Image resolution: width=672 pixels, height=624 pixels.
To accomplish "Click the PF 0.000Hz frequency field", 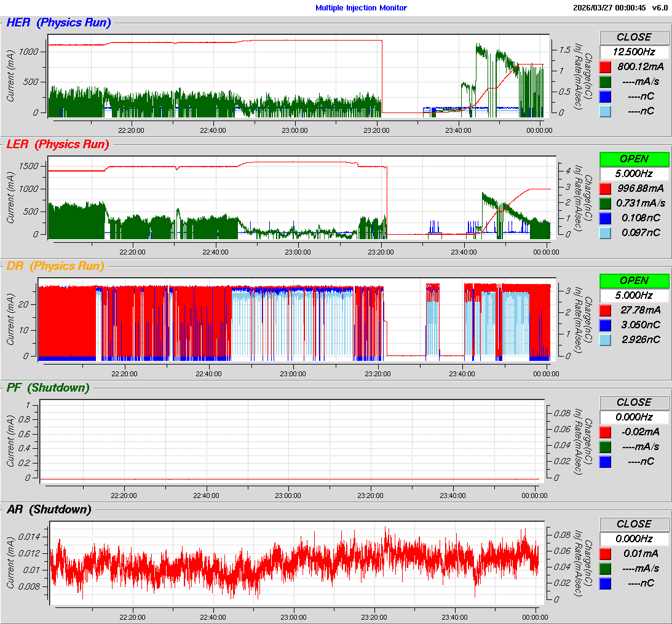I will pos(634,417).
